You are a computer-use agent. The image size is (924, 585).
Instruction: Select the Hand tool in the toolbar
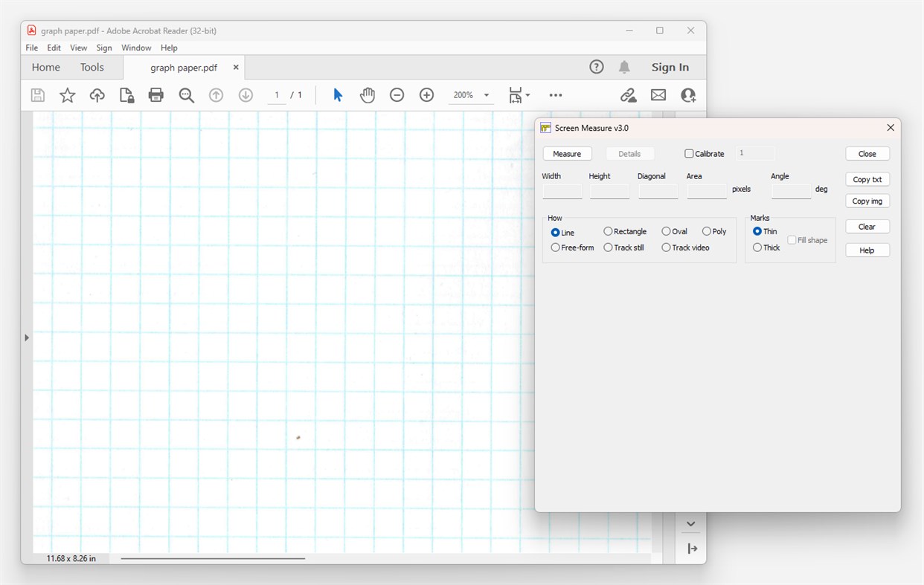(367, 94)
